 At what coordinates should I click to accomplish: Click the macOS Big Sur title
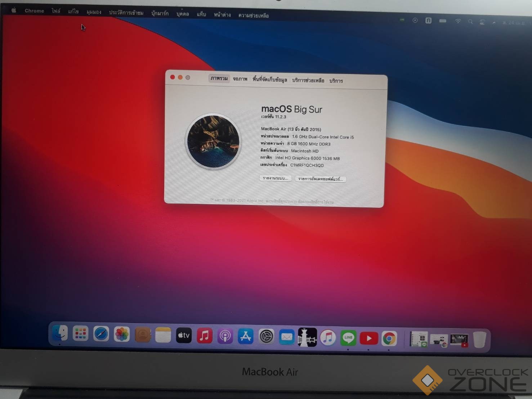292,109
